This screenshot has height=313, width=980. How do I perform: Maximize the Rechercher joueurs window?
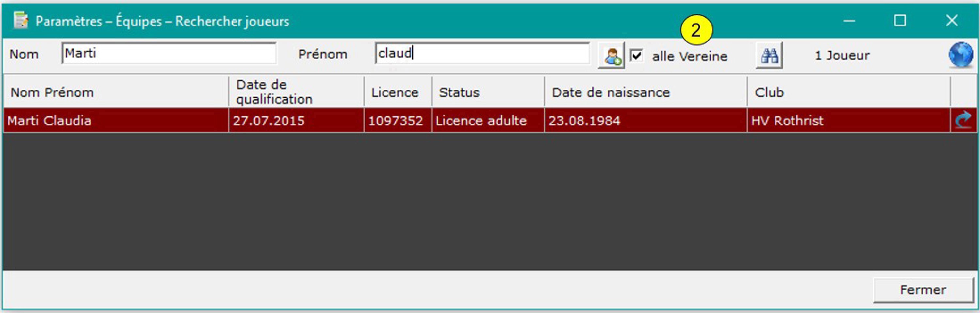click(x=900, y=21)
